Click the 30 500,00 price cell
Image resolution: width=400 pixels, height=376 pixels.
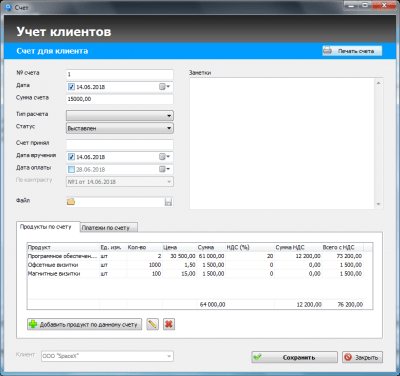[x=179, y=256]
